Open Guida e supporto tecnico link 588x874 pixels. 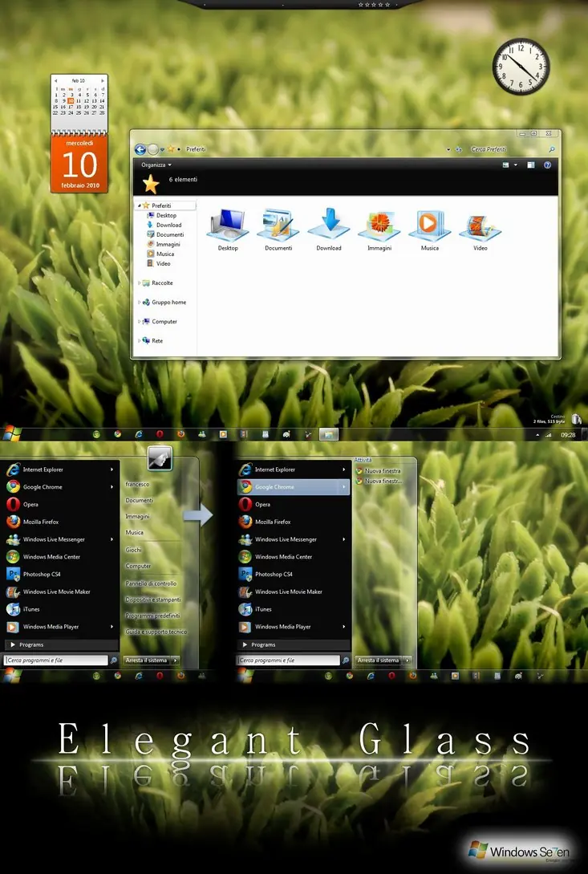[156, 632]
